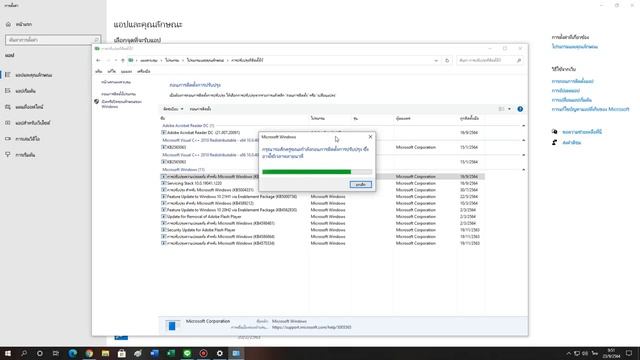The image size is (640, 360).
Task: Open Google Chrome from taskbar
Action: [89, 353]
